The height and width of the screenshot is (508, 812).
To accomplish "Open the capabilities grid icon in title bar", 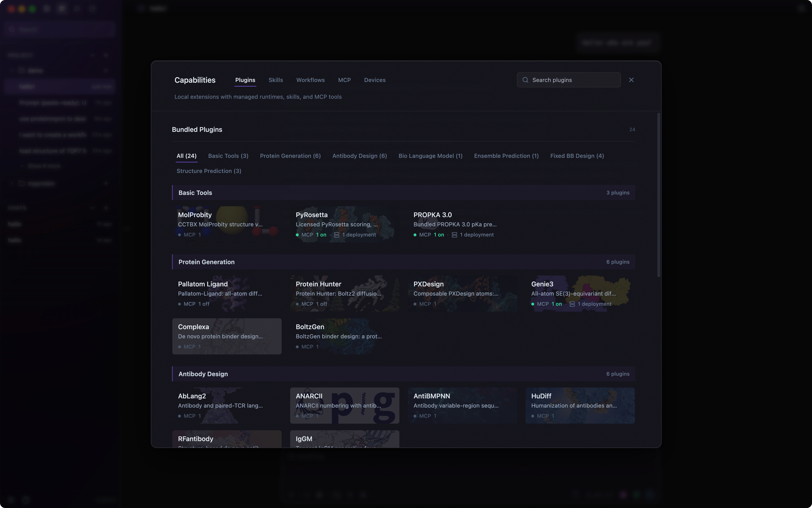I will tap(62, 9).
